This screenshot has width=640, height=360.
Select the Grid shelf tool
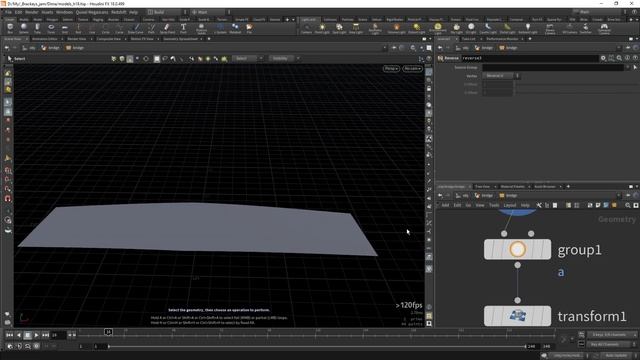64,28
